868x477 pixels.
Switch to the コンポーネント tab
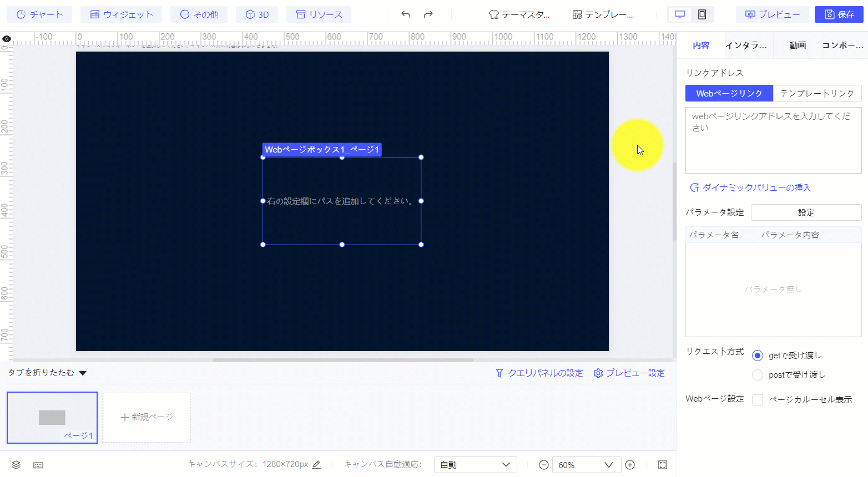(x=843, y=45)
